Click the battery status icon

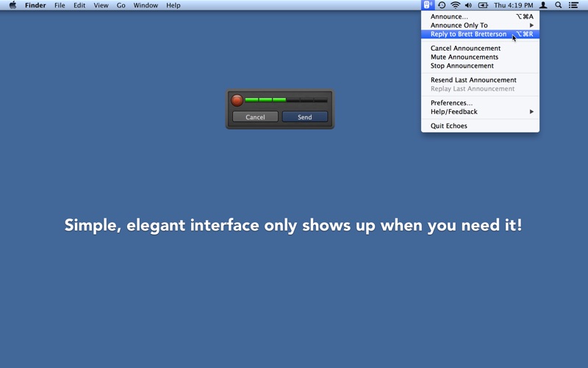click(x=483, y=5)
